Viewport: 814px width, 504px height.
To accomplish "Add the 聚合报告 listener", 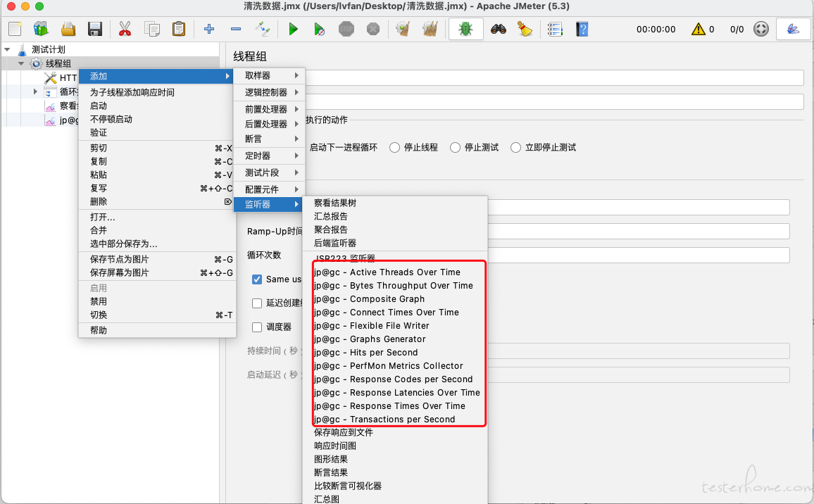I will [396, 230].
